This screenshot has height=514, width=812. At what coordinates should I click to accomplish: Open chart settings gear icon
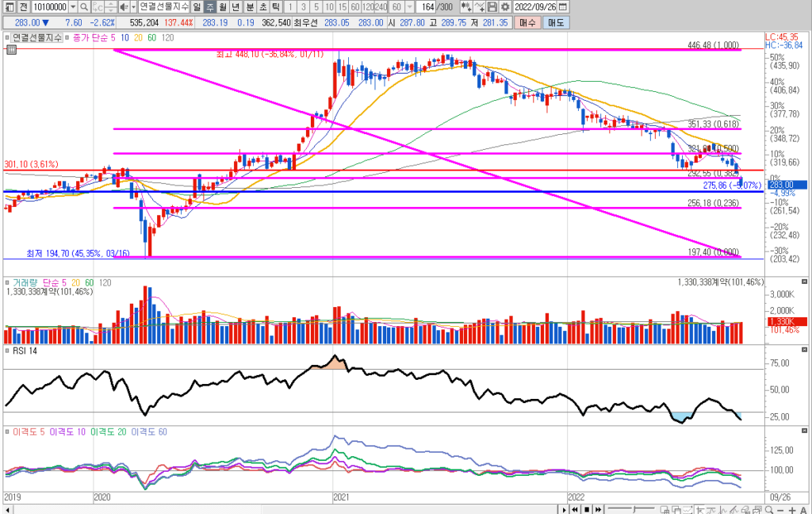(x=505, y=6)
